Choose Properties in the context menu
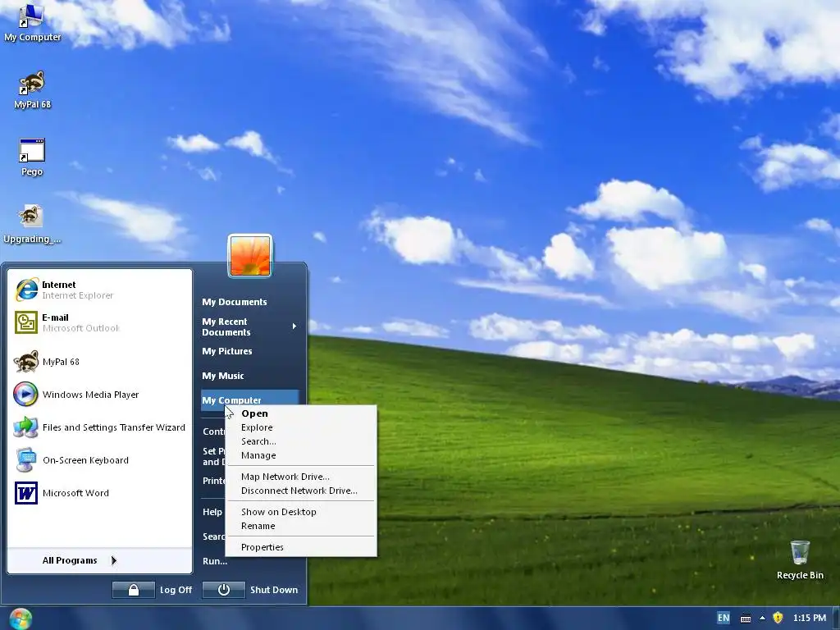Viewport: 840px width, 630px height. coord(301,547)
